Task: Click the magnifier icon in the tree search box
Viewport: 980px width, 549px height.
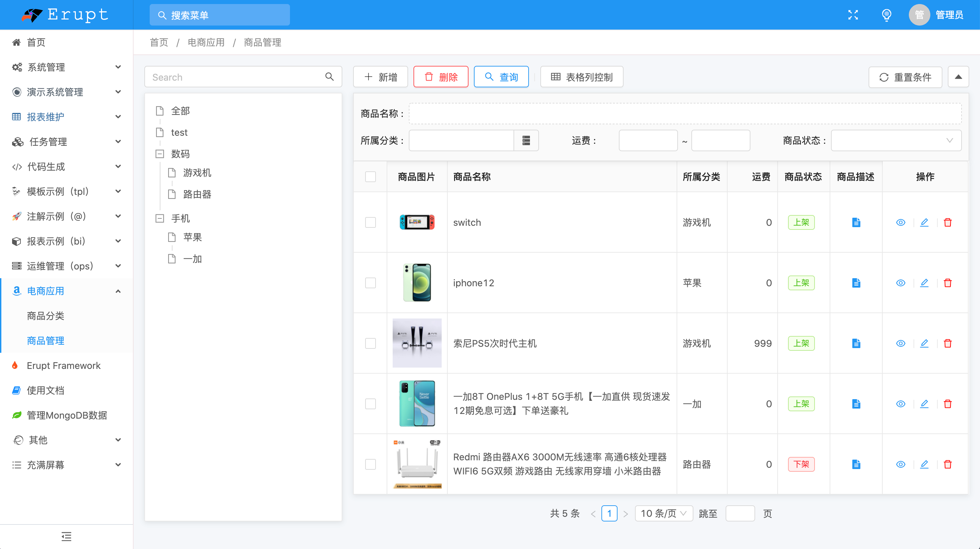Action: coord(330,77)
